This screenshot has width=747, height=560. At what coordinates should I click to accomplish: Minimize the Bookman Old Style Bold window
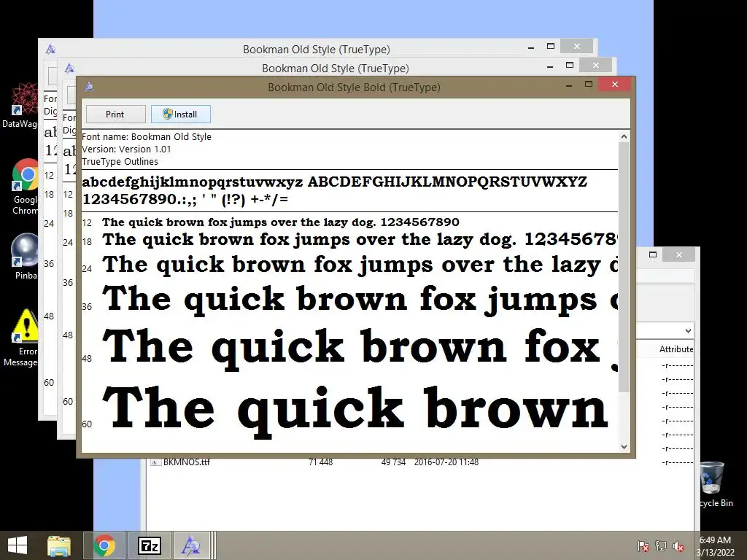[569, 85]
